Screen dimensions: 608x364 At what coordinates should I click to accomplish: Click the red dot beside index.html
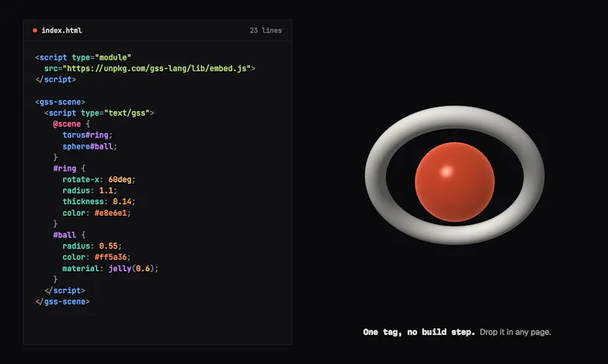[x=35, y=30]
